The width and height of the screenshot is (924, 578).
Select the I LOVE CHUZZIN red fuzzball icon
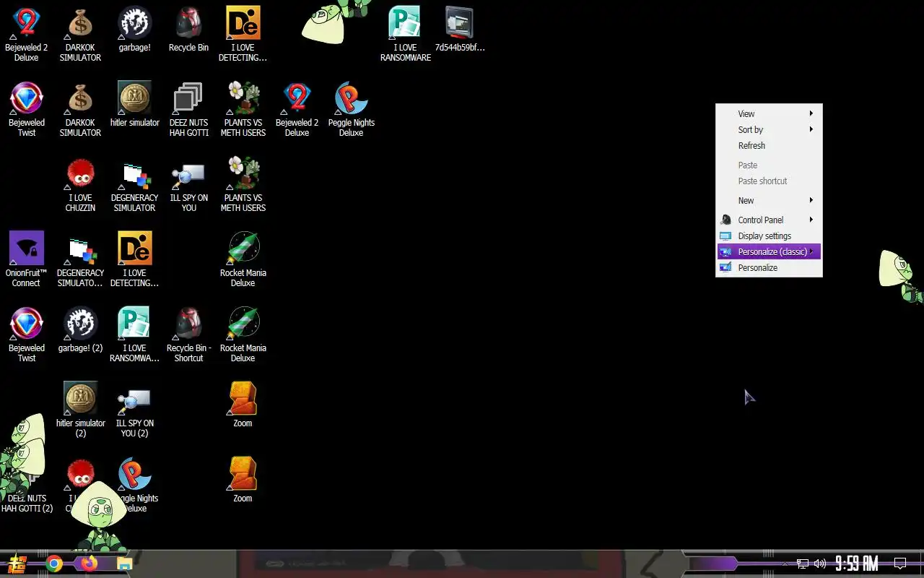(x=80, y=184)
